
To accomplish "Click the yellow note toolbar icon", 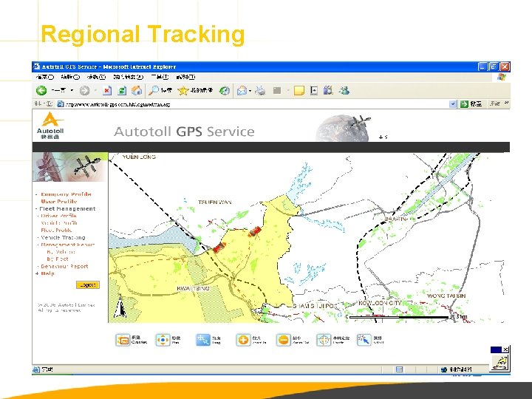I will (299, 91).
